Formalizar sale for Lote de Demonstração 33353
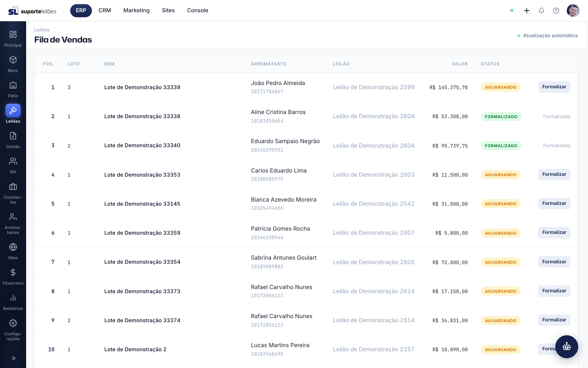The height and width of the screenshot is (368, 588). [x=554, y=175]
